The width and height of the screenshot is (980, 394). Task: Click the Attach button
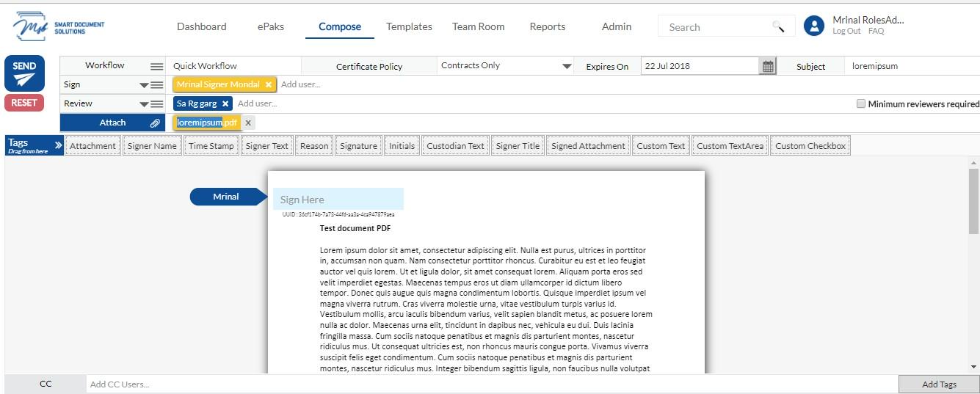[112, 123]
